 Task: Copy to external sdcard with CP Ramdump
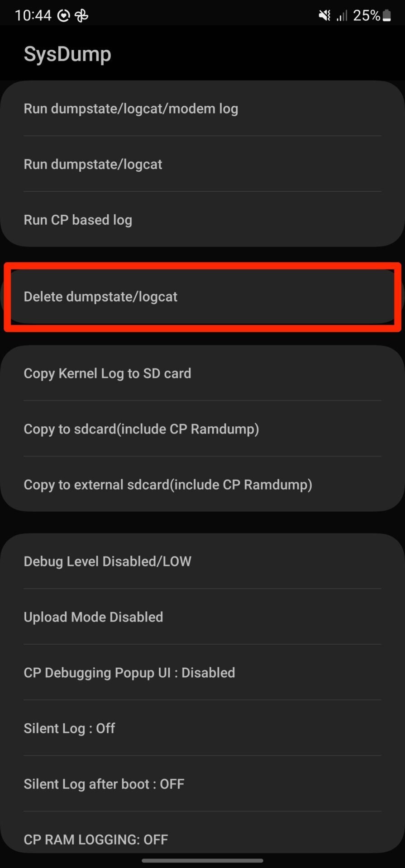click(x=202, y=485)
